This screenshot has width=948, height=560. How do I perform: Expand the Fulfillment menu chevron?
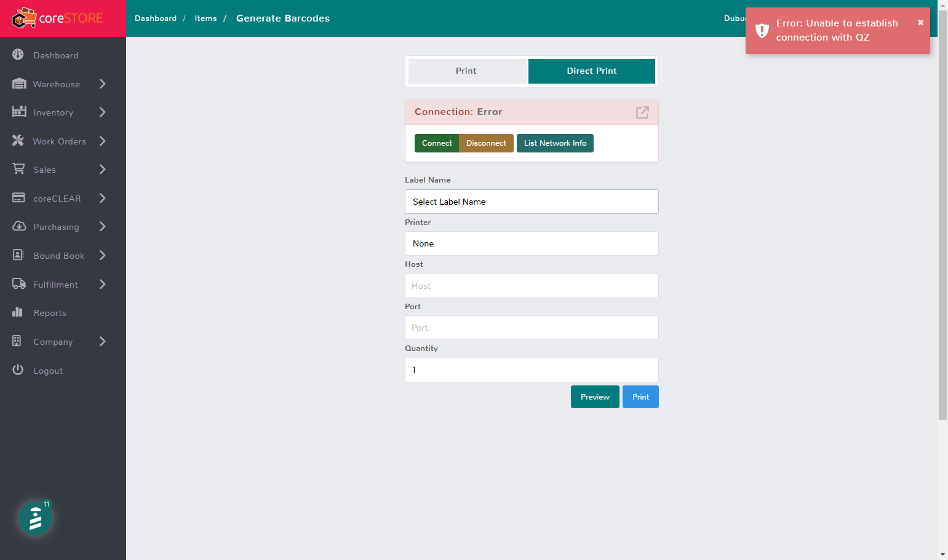click(103, 284)
